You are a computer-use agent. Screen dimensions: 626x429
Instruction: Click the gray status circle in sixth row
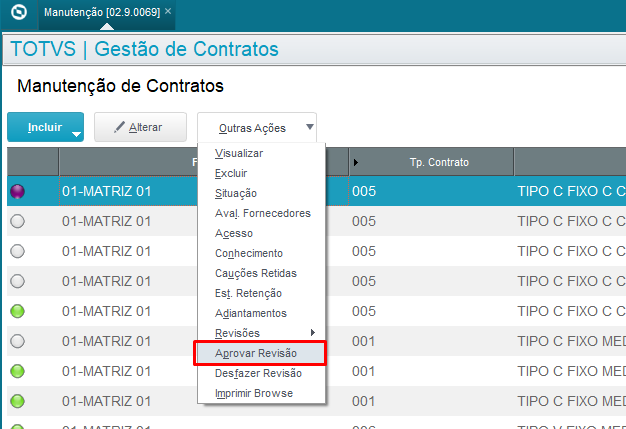coord(18,341)
